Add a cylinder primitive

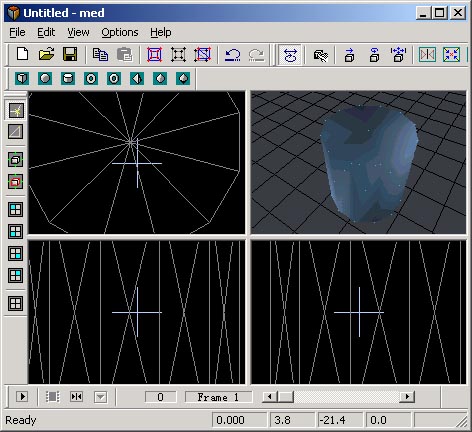[x=68, y=79]
